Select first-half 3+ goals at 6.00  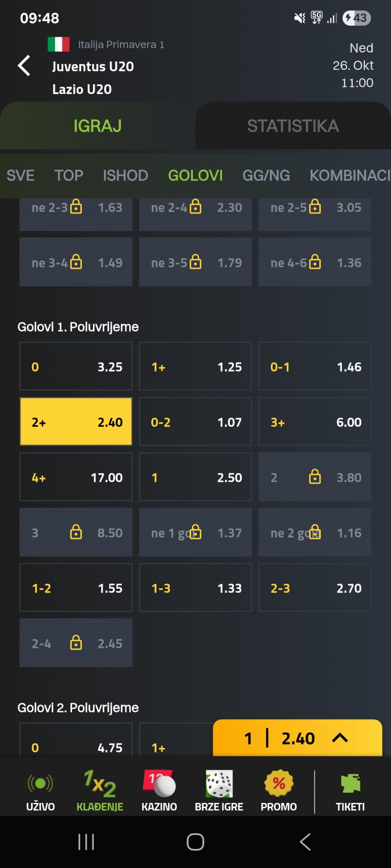click(x=315, y=422)
